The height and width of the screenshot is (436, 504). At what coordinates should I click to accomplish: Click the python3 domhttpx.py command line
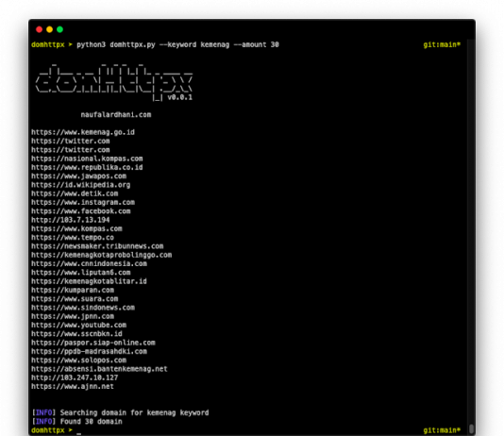click(177, 44)
